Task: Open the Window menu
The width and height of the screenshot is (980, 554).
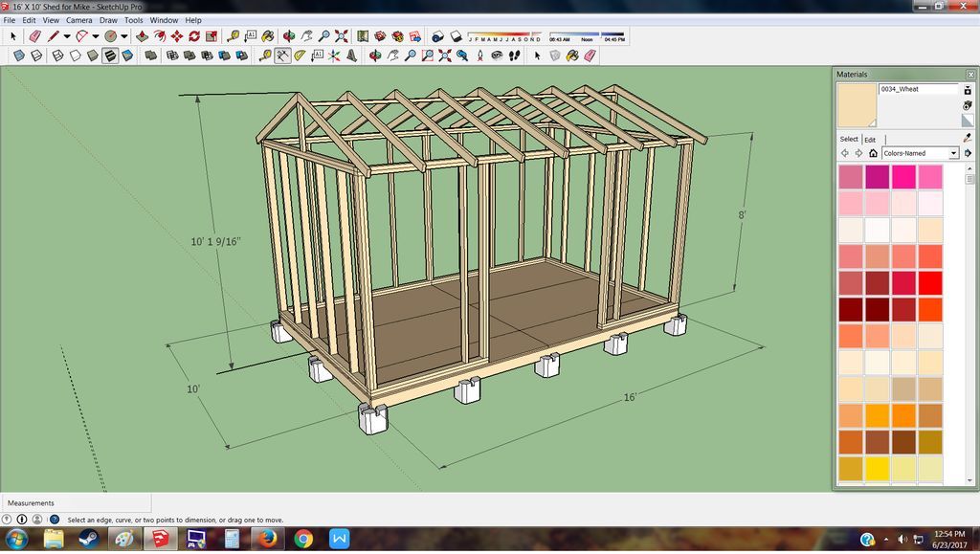Action: tap(164, 20)
